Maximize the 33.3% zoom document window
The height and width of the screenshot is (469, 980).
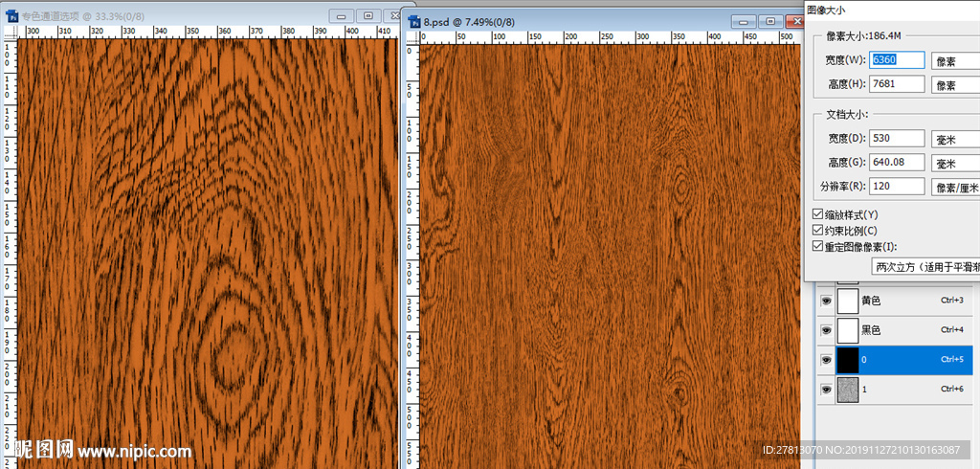367,15
